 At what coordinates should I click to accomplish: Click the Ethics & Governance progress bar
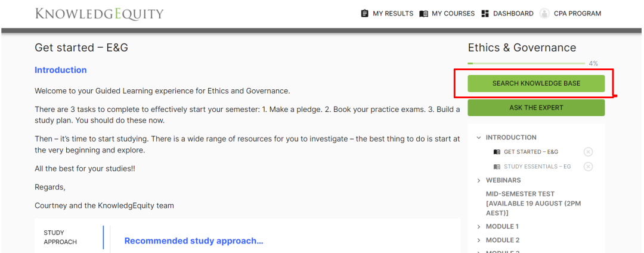(526, 63)
